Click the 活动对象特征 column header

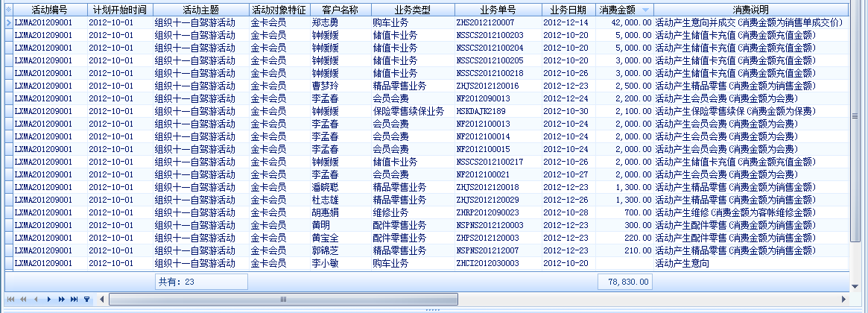point(279,10)
